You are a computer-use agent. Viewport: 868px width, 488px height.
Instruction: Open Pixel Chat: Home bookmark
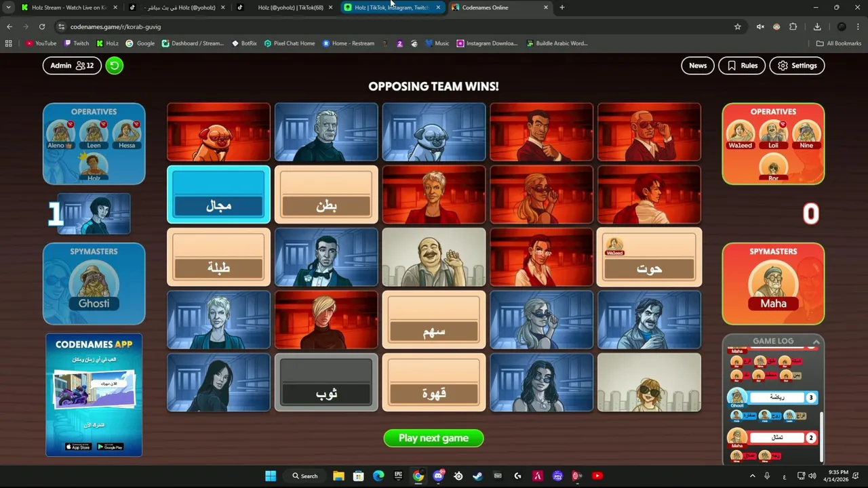point(290,43)
